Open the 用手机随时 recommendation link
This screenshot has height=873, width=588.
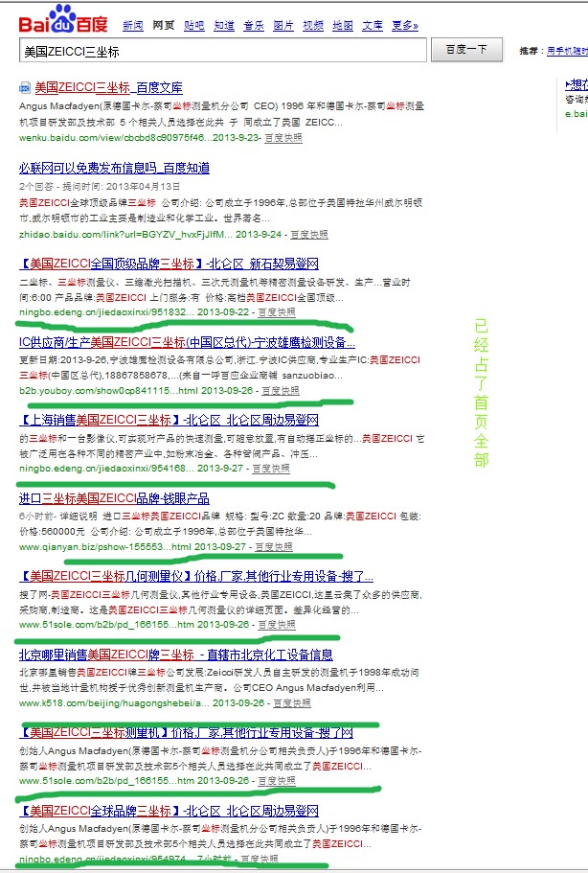[x=567, y=51]
